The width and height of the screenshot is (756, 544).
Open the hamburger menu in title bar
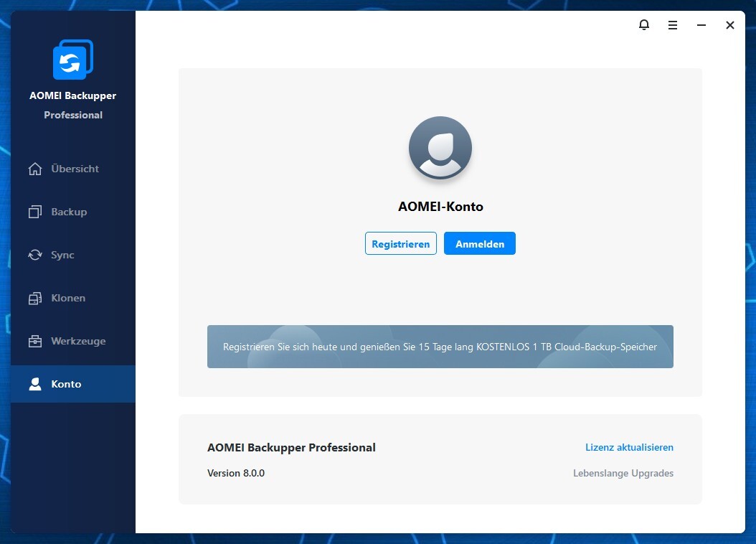pyautogui.click(x=673, y=25)
